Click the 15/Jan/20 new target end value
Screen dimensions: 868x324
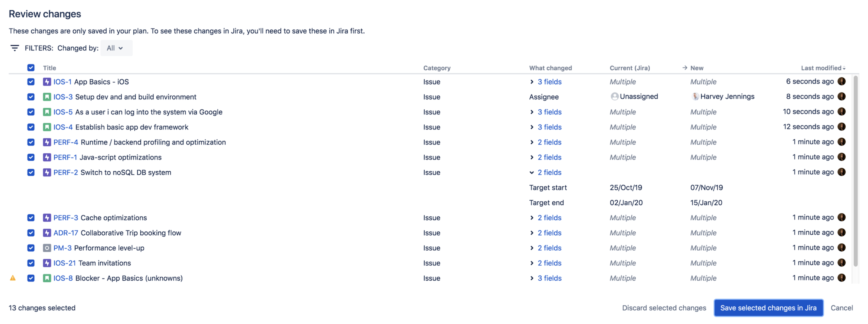(706, 203)
